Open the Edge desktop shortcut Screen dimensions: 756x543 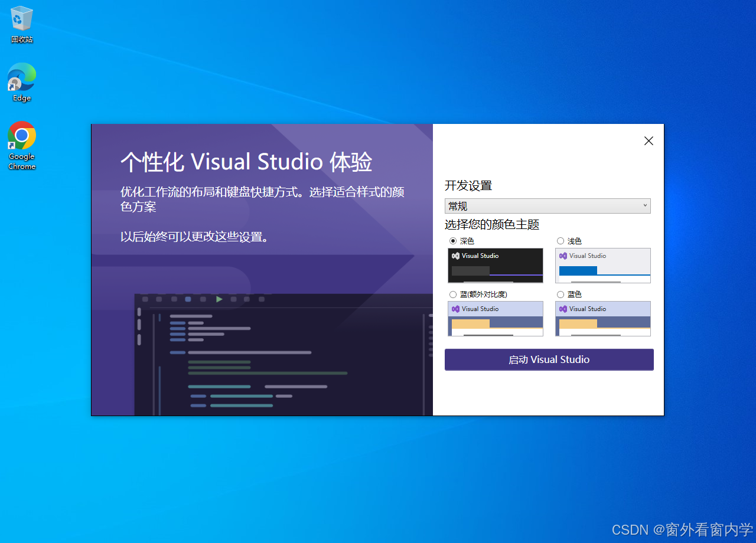click(22, 82)
